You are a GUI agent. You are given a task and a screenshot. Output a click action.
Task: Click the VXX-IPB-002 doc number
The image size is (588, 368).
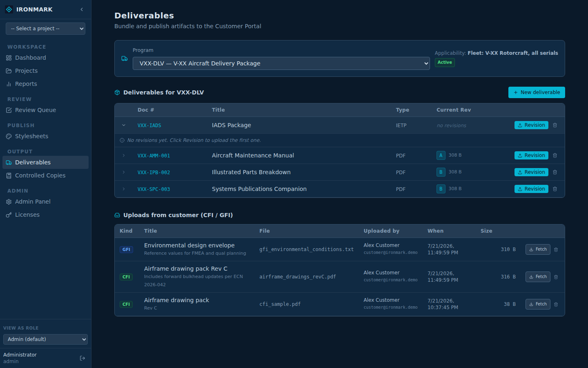click(x=154, y=173)
